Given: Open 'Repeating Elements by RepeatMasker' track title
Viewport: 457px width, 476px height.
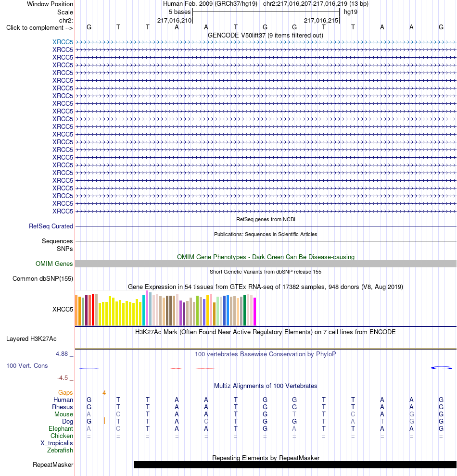Looking at the screenshot, I should tap(266, 458).
